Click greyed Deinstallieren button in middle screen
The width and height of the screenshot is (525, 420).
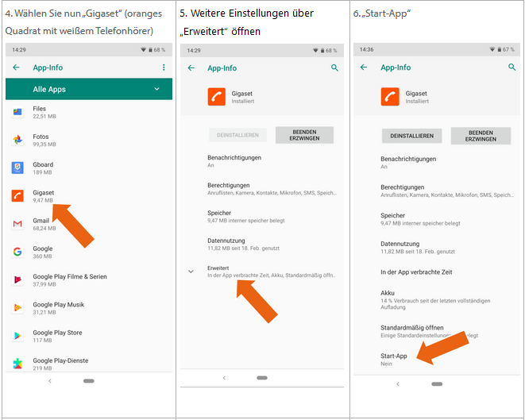(x=237, y=135)
